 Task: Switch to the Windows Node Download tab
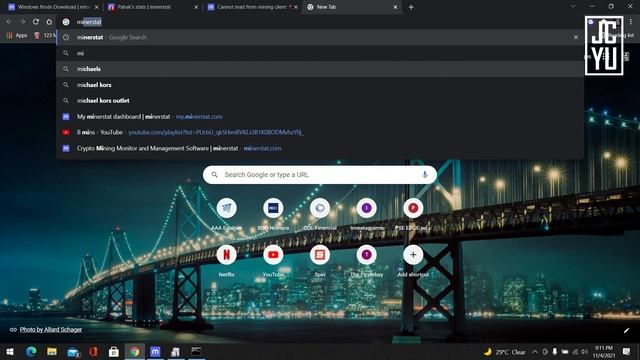[53, 7]
